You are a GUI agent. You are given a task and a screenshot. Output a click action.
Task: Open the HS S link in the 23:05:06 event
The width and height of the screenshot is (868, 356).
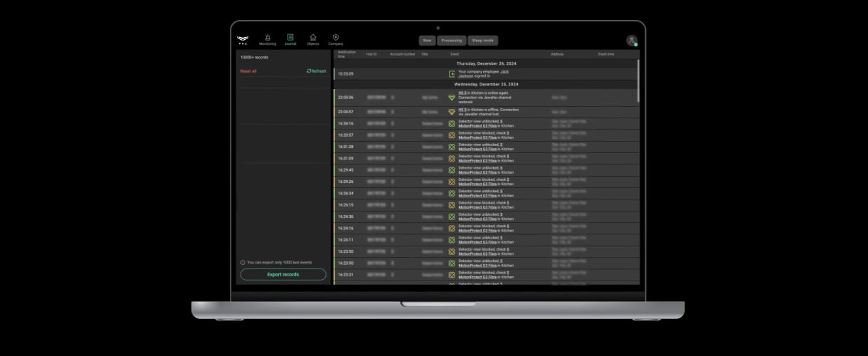[462, 93]
